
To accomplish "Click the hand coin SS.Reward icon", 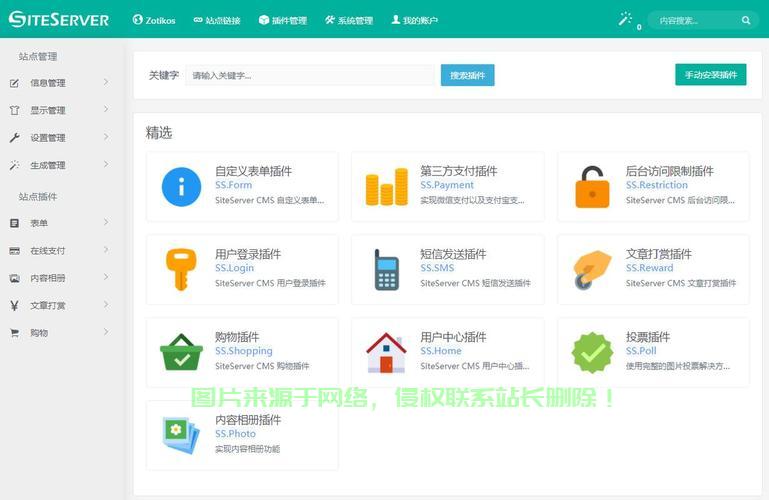I will (x=592, y=270).
